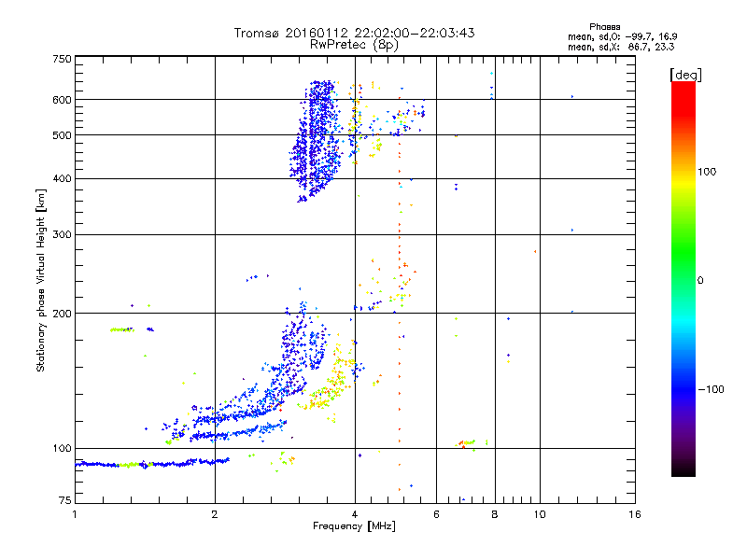The height and width of the screenshot is (560, 747).
Task: Click the 'mean, sd,O: -99.7, 16.9' text
Action: click(x=622, y=36)
